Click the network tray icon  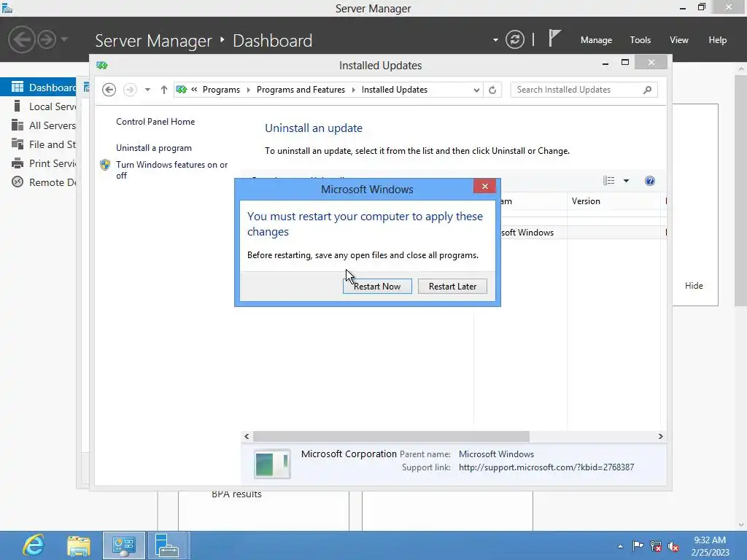coord(656,546)
